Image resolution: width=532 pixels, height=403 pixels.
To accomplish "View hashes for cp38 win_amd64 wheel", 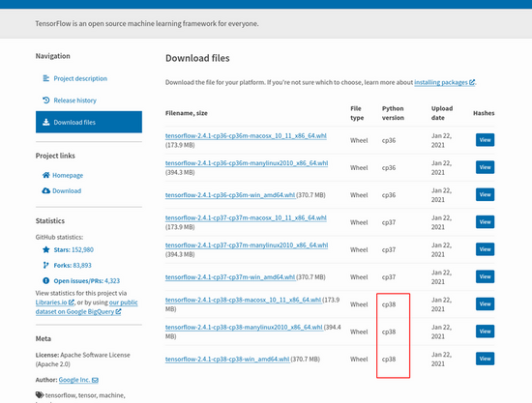I will coord(485,359).
